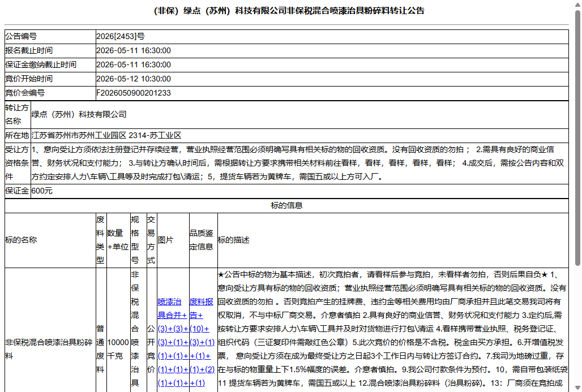Click the announcement title heading
582x392 pixels.
(289, 11)
